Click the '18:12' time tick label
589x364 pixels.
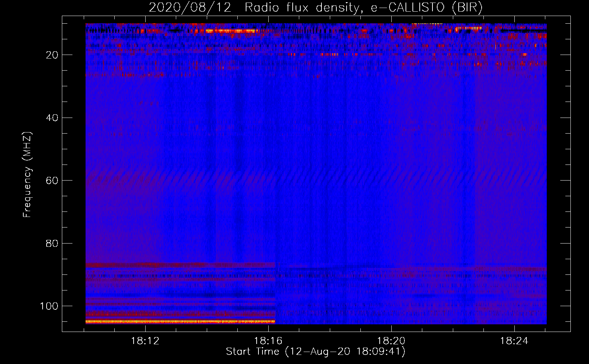point(145,341)
